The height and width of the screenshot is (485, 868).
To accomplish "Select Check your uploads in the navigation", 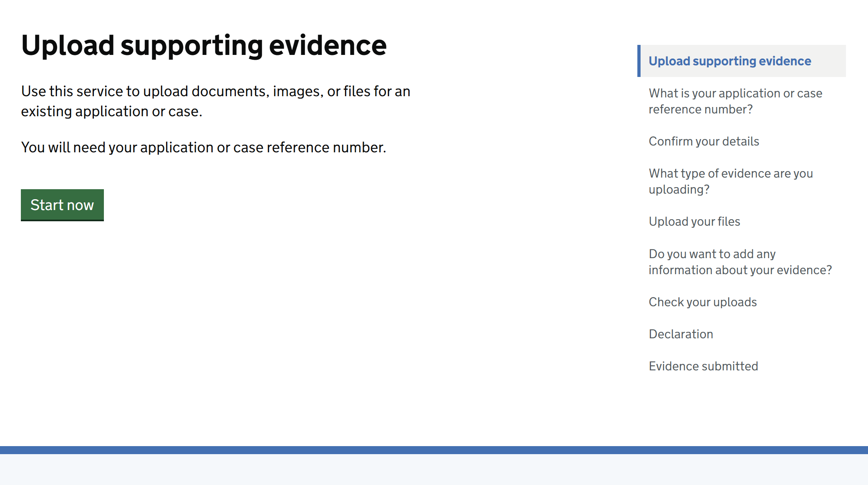I will pos(702,302).
